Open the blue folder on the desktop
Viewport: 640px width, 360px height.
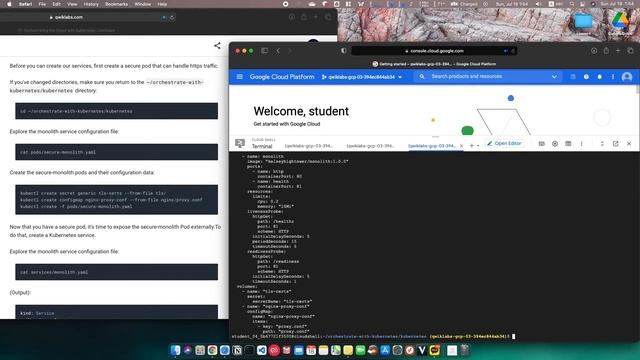click(x=583, y=20)
